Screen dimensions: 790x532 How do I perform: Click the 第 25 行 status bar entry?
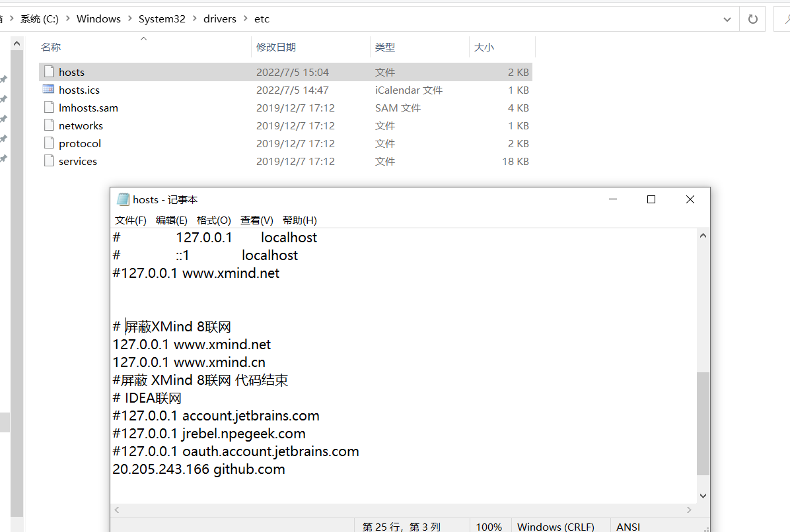coord(401,527)
